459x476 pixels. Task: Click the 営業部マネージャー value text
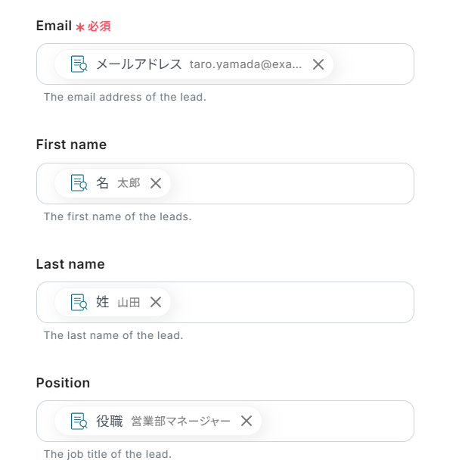pyautogui.click(x=181, y=422)
